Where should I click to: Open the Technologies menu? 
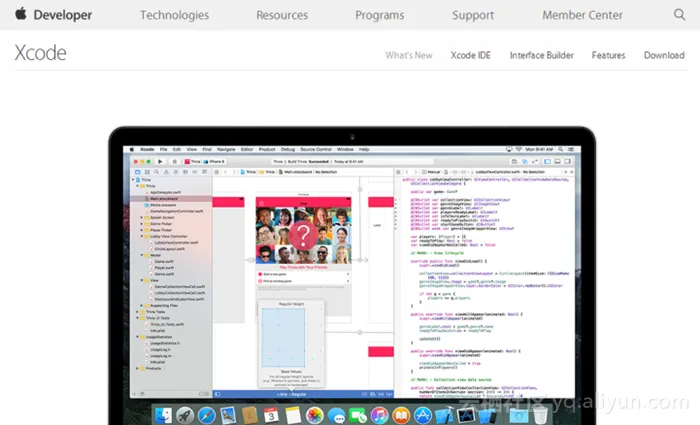click(x=174, y=15)
